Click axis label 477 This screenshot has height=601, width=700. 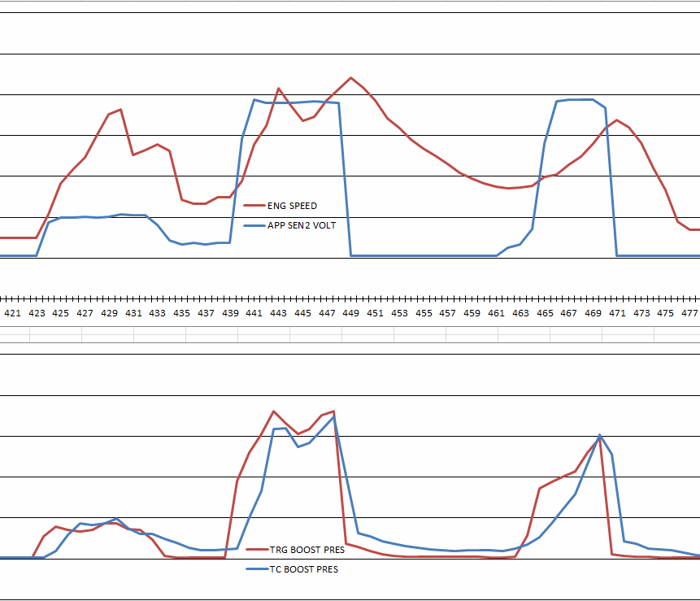point(689,313)
